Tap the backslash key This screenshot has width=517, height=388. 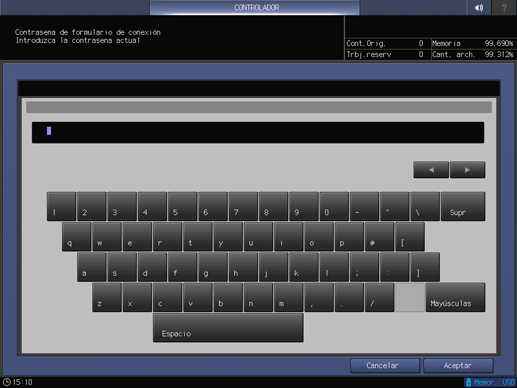click(x=425, y=206)
